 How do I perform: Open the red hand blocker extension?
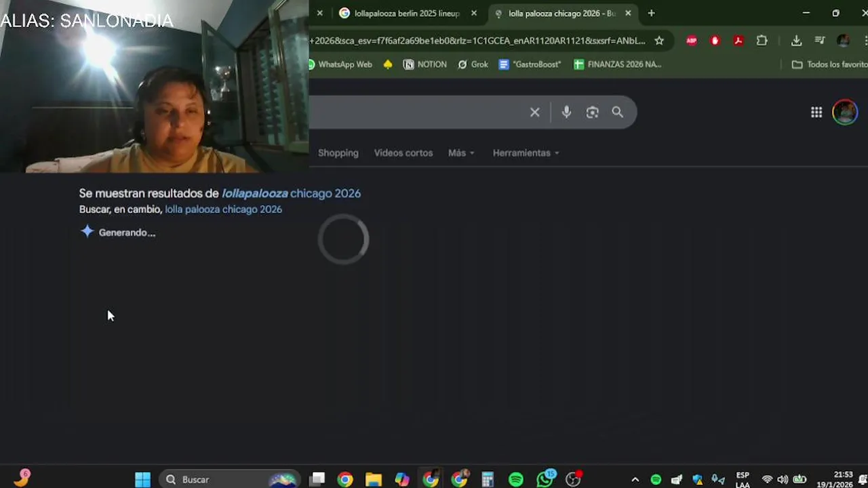pyautogui.click(x=715, y=41)
